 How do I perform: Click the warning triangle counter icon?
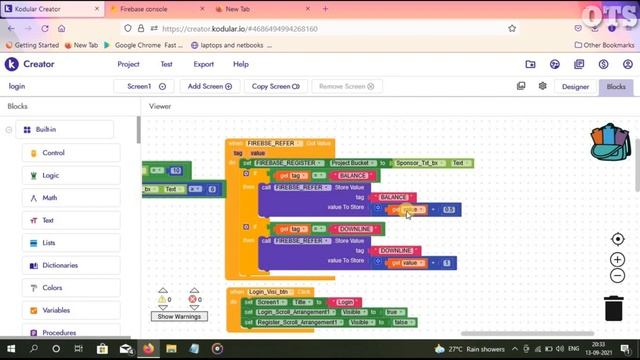(162, 299)
